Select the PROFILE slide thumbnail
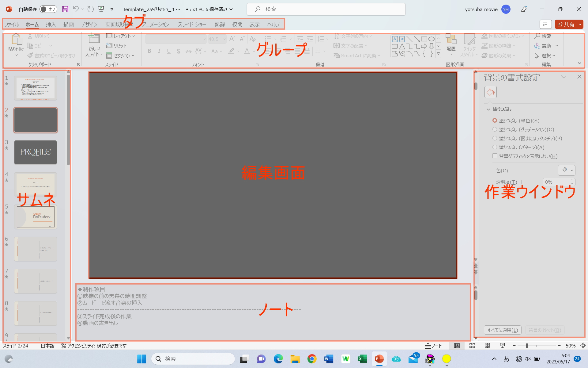 point(35,152)
